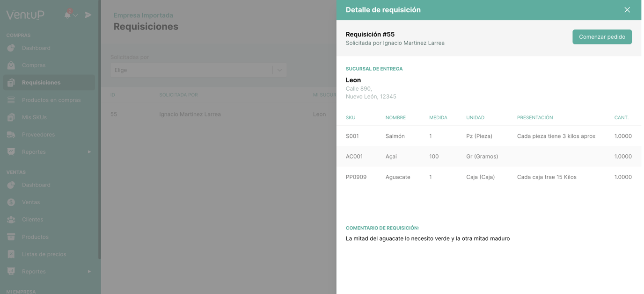Image resolution: width=644 pixels, height=294 pixels.
Task: Open the Solicitadas por dropdown
Action: (x=198, y=70)
